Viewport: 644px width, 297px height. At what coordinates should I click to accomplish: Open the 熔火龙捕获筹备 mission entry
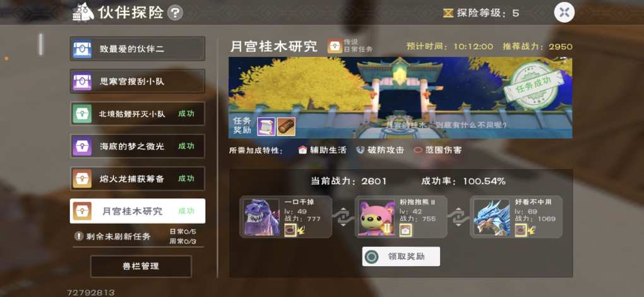click(x=137, y=178)
